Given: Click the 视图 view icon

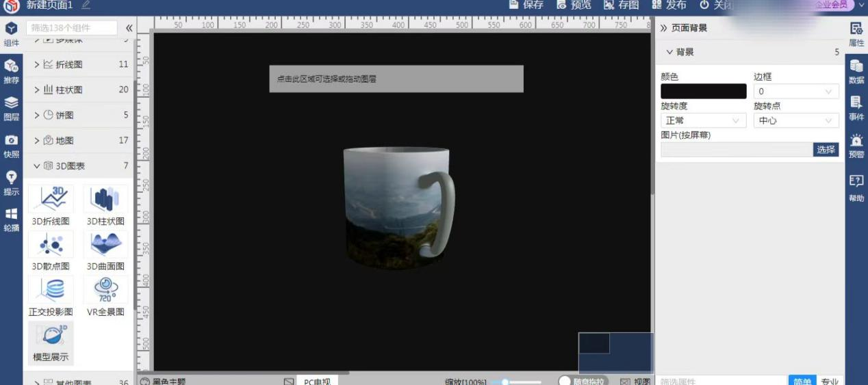Looking at the screenshot, I should 625,382.
